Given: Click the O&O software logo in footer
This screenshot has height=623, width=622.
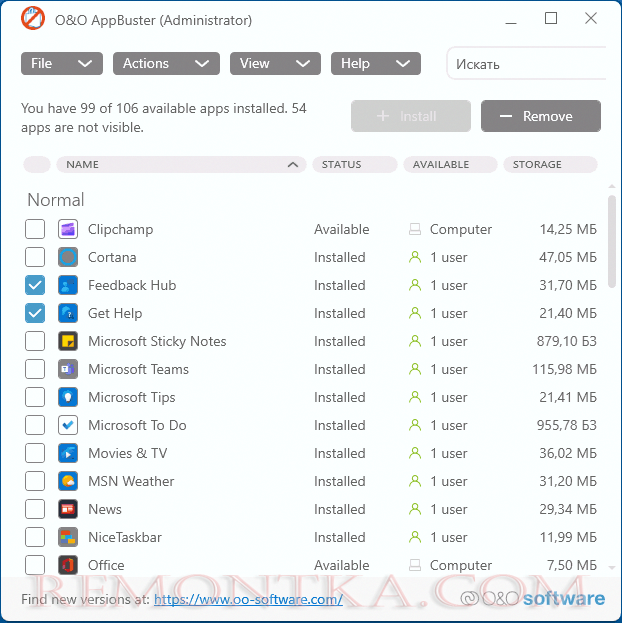Looking at the screenshot, I should (533, 598).
